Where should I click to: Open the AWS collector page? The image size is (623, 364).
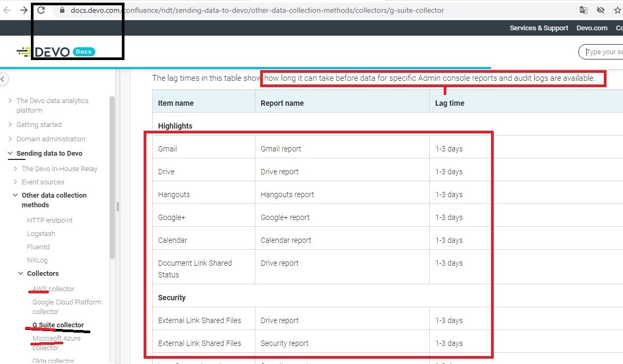tap(53, 289)
